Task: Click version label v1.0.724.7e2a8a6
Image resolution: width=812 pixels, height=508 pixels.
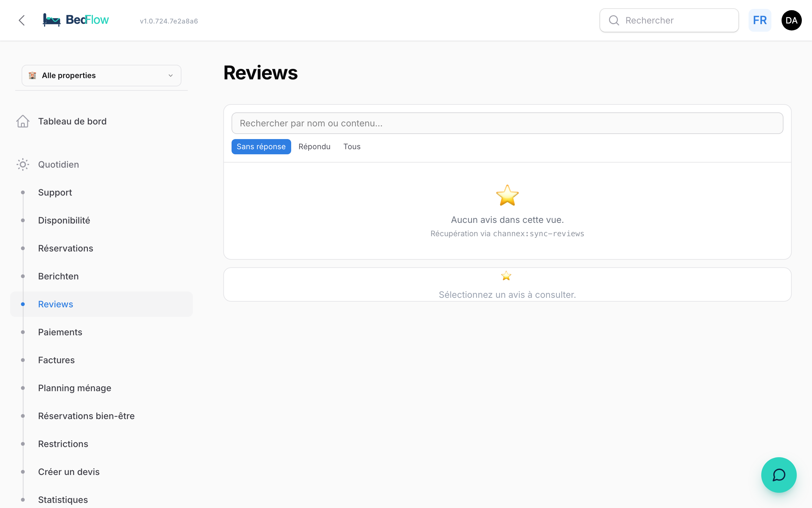Action: [x=169, y=21]
